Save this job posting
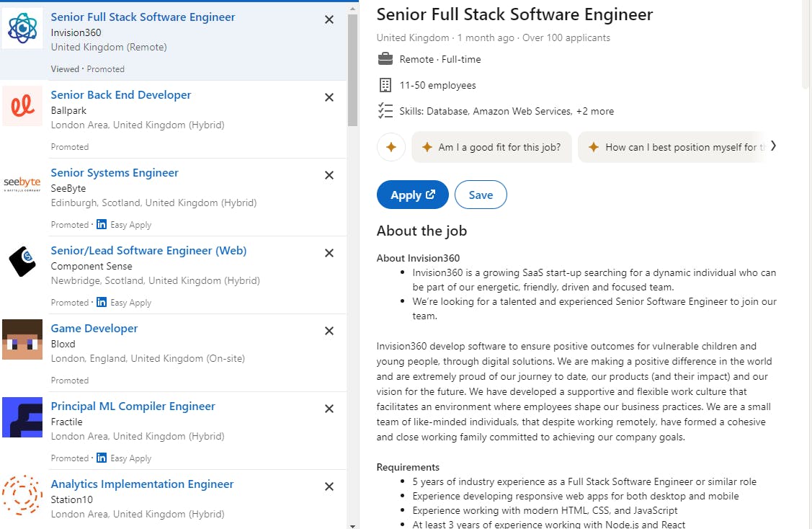The width and height of the screenshot is (812, 529). [x=481, y=195]
